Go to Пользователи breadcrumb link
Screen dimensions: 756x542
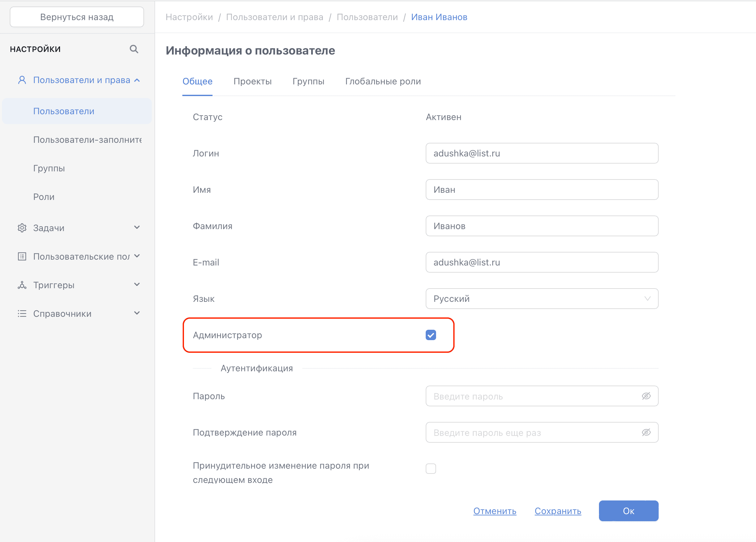(367, 17)
